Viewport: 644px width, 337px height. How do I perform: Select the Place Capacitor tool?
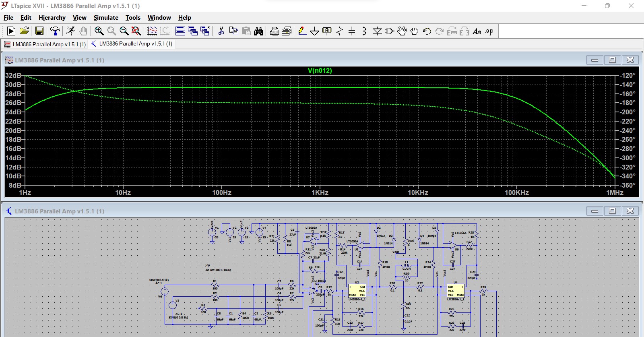click(352, 31)
